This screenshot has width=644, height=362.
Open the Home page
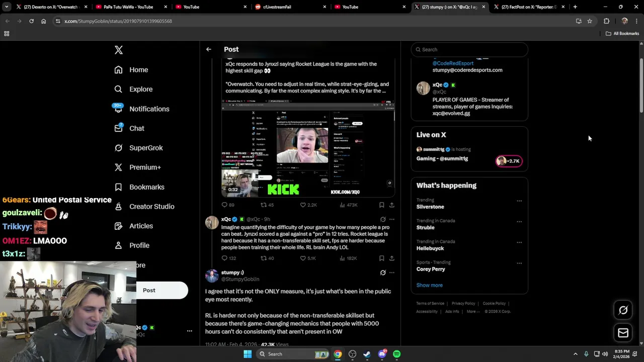click(x=131, y=70)
